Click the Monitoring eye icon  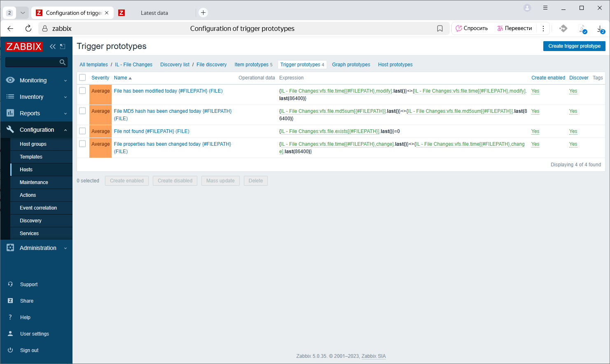pos(10,80)
